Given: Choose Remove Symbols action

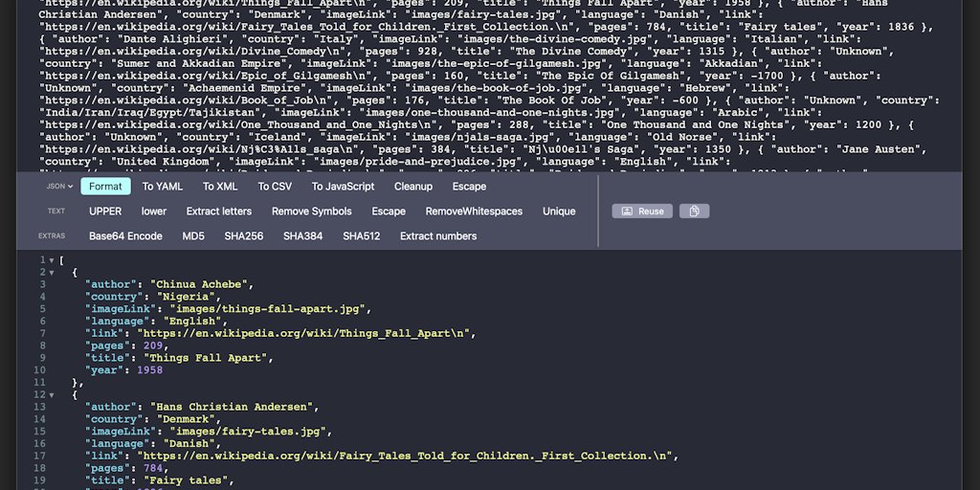Looking at the screenshot, I should pos(312,212).
